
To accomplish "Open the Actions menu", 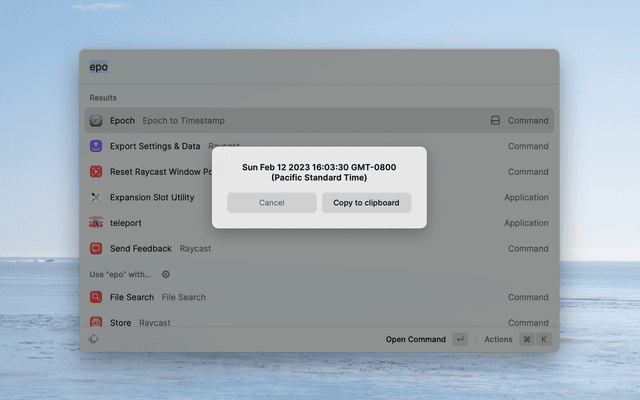I will 498,339.
